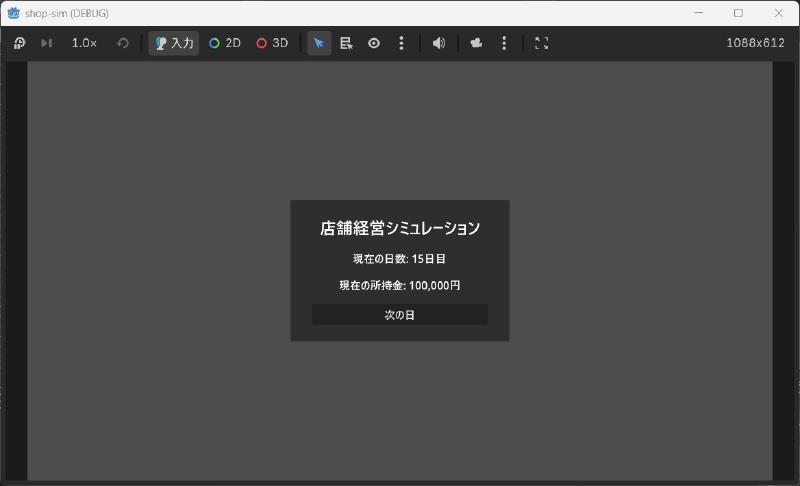Click the fullscreen expand icon

pos(541,43)
